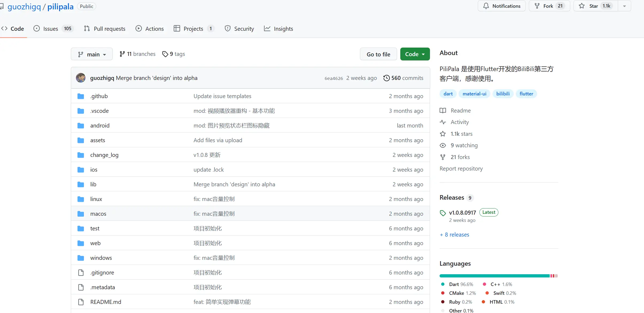
Task: Click the Dart segment of the language bar
Action: (x=494, y=276)
